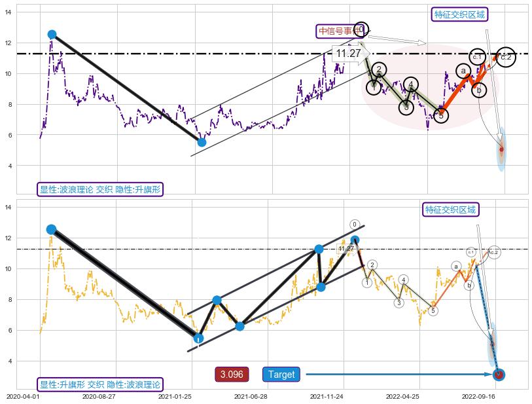Select circled 'b' marker in lower chart
This screenshot has width=532, height=404.
(x=469, y=285)
